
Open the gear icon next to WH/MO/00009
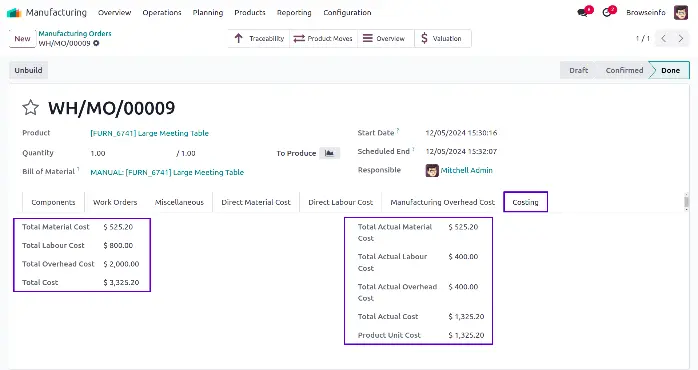point(96,43)
